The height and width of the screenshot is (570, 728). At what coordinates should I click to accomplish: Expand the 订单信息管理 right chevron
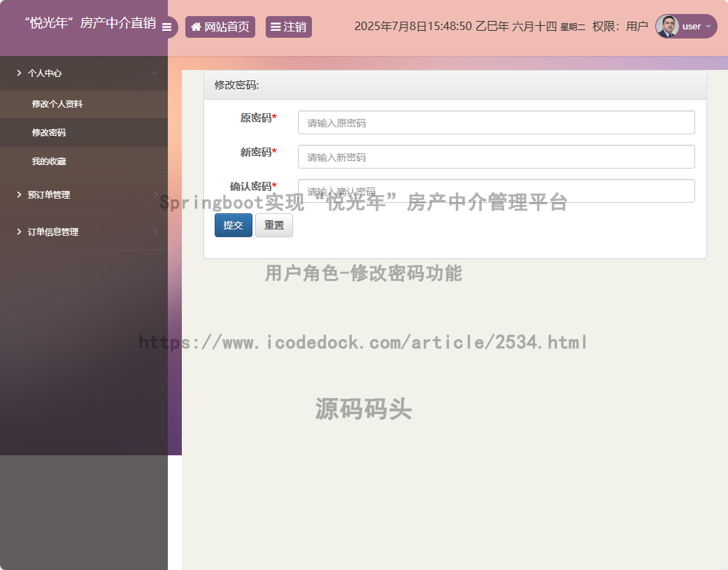(155, 231)
